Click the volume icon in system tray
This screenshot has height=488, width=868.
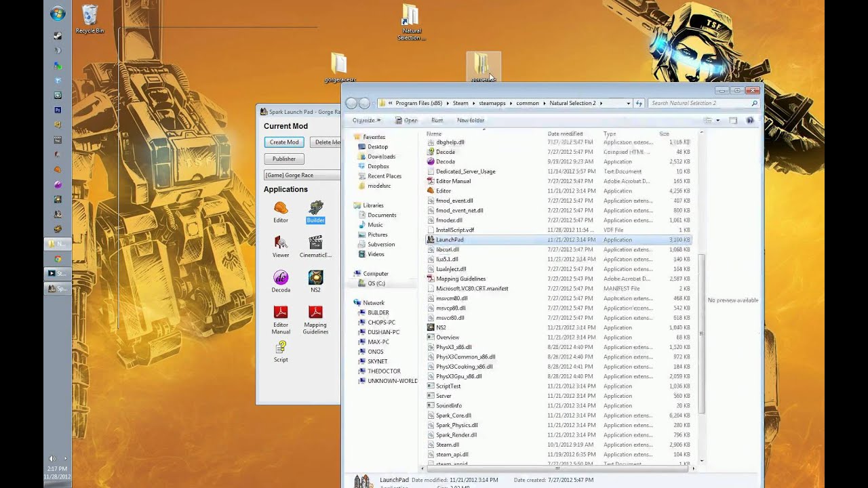point(52,459)
